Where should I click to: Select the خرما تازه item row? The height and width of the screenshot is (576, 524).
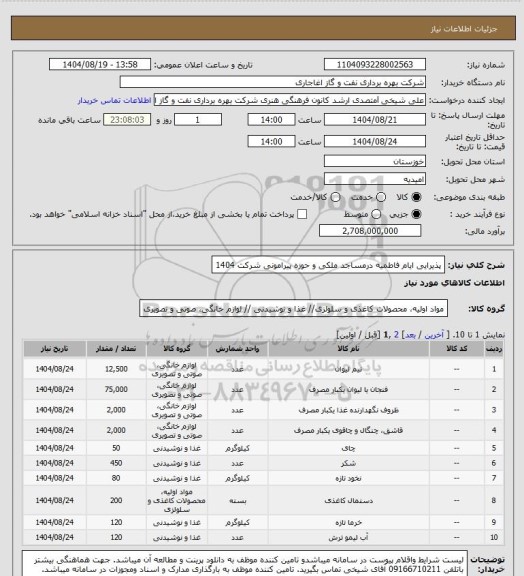click(x=263, y=522)
